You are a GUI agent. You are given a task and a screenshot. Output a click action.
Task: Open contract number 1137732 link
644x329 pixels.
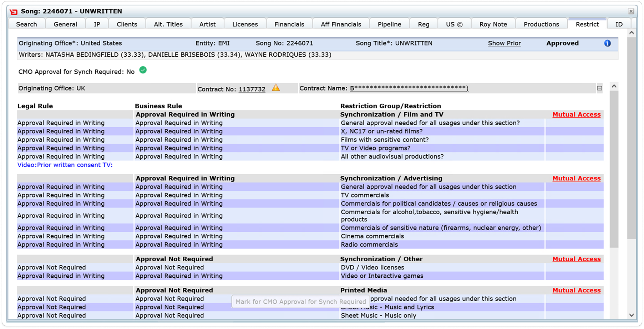pos(252,89)
